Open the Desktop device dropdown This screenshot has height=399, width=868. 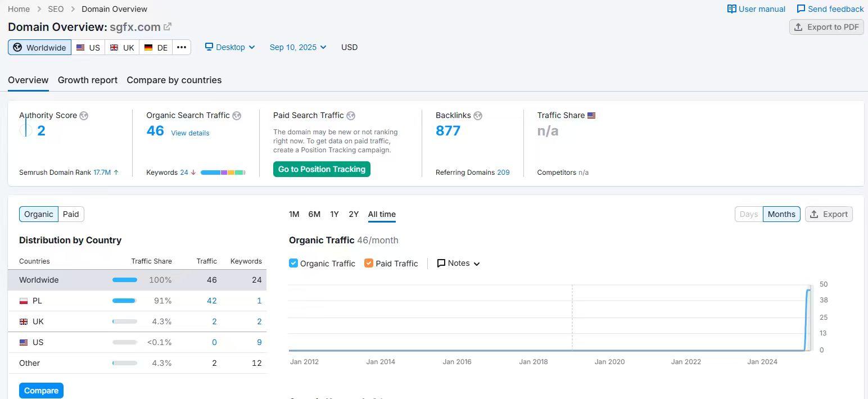[230, 47]
